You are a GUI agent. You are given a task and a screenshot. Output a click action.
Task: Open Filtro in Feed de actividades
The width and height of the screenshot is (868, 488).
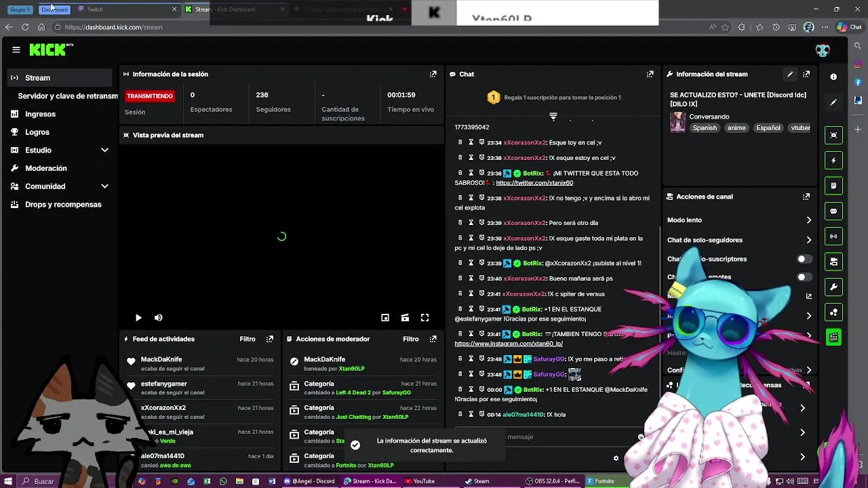(247, 339)
